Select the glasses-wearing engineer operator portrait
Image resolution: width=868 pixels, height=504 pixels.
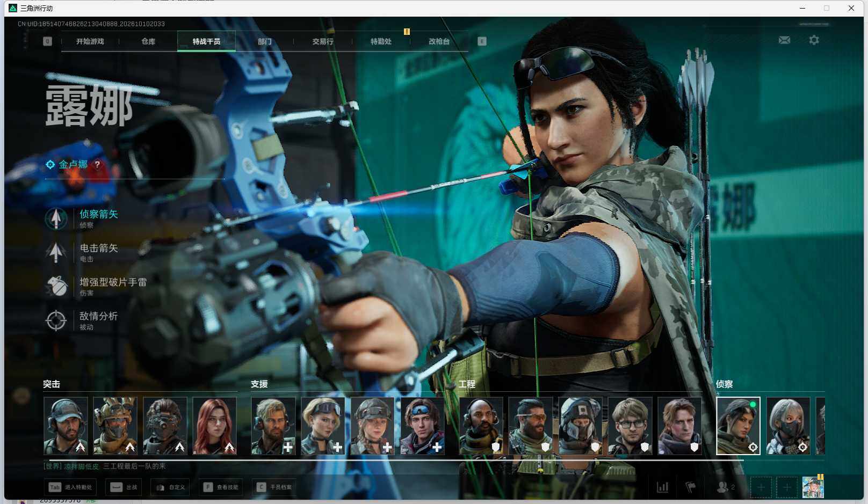pos(630,426)
